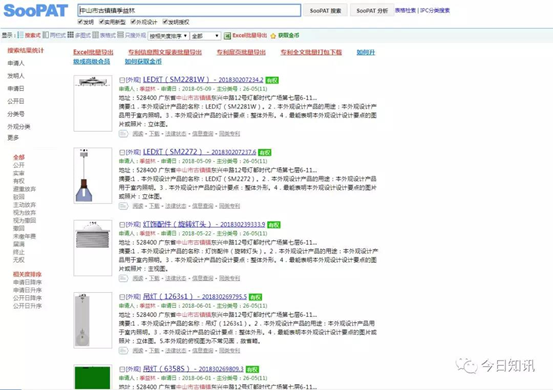Screen dimensions: 553x390
Task: Open the 按相关度排序 sort dropdown
Action: click(x=168, y=36)
